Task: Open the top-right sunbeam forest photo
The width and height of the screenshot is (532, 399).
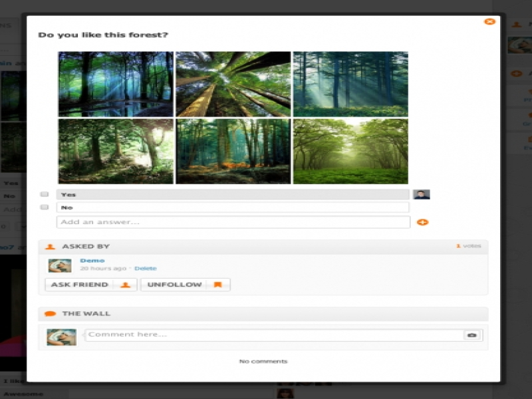Action: tap(350, 84)
